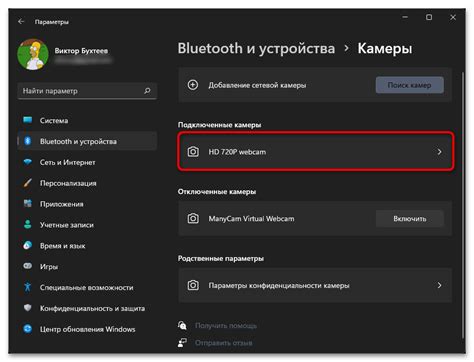Click the Bluetooth icon in the sidebar
This screenshot has width=474, height=362.
[x=28, y=141]
